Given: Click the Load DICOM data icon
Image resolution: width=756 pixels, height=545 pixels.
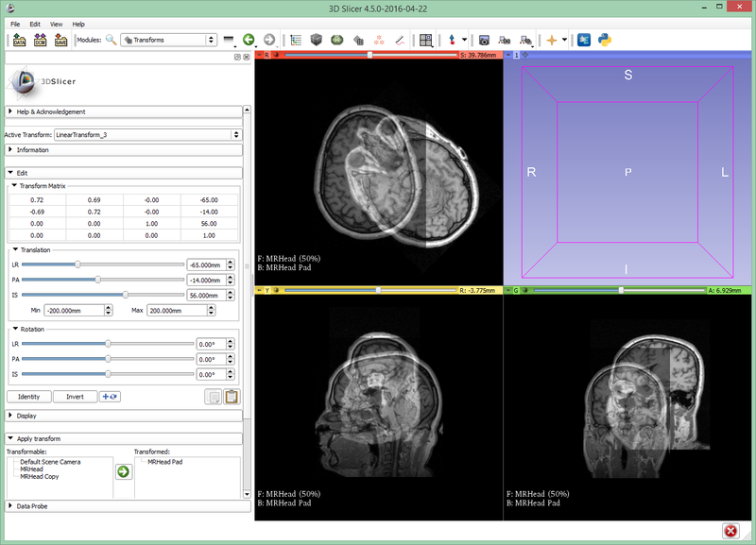Looking at the screenshot, I should pyautogui.click(x=41, y=40).
